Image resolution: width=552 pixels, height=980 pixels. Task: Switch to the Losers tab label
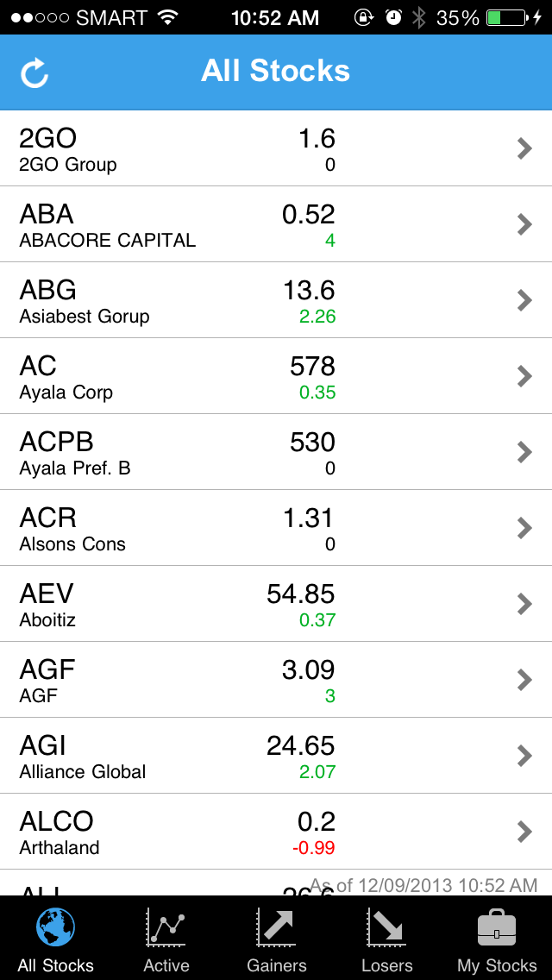tap(386, 965)
